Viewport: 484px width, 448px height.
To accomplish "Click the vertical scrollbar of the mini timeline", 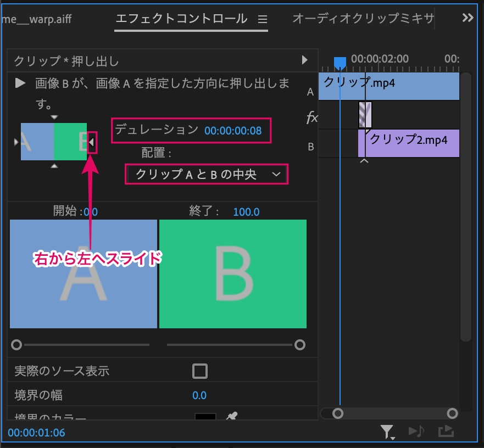I will click(465, 207).
